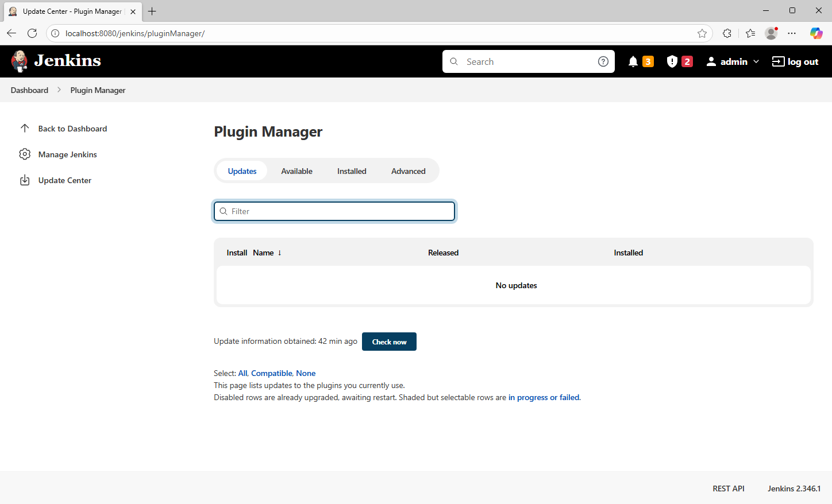Select All plugins link

click(x=242, y=373)
